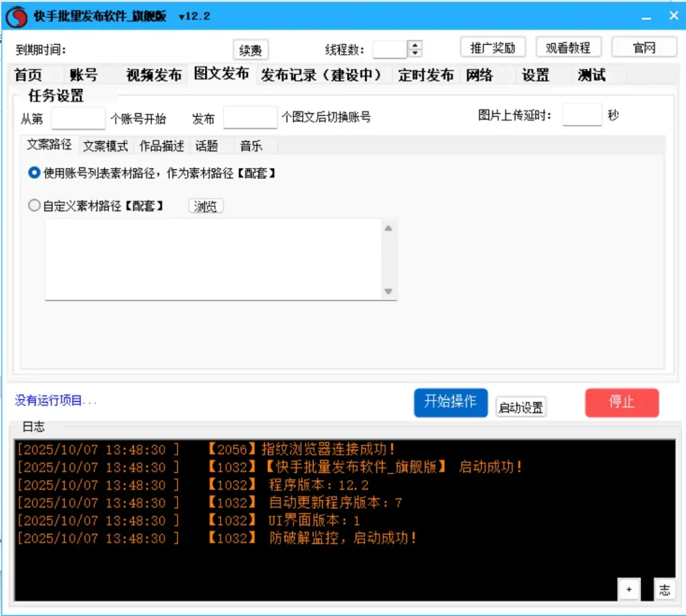
Task: Select account list material path option
Action: pos(34,173)
